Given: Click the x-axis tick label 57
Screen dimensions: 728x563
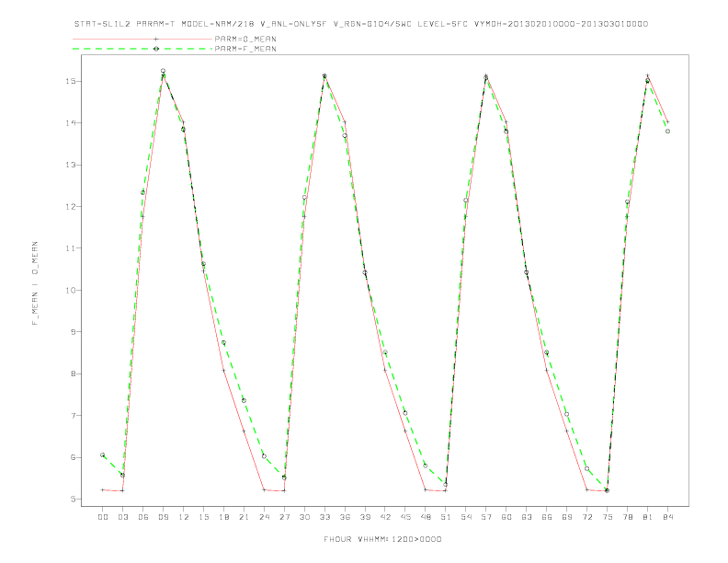Looking at the screenshot, I should pyautogui.click(x=486, y=517).
